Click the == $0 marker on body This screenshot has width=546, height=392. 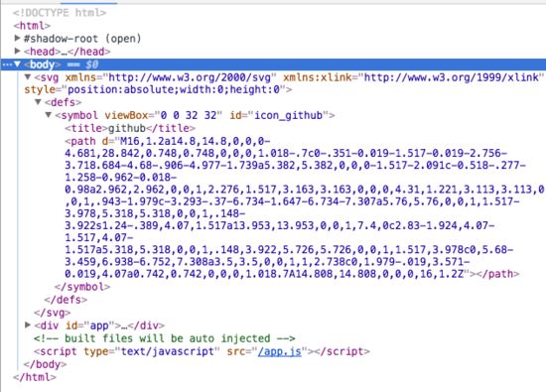[82, 65]
